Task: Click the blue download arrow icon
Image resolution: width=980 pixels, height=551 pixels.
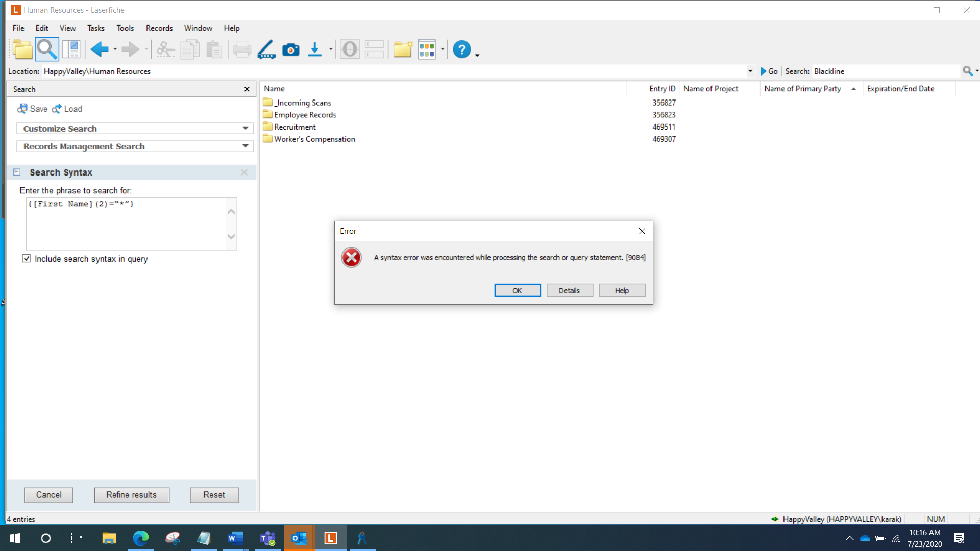Action: (x=315, y=49)
